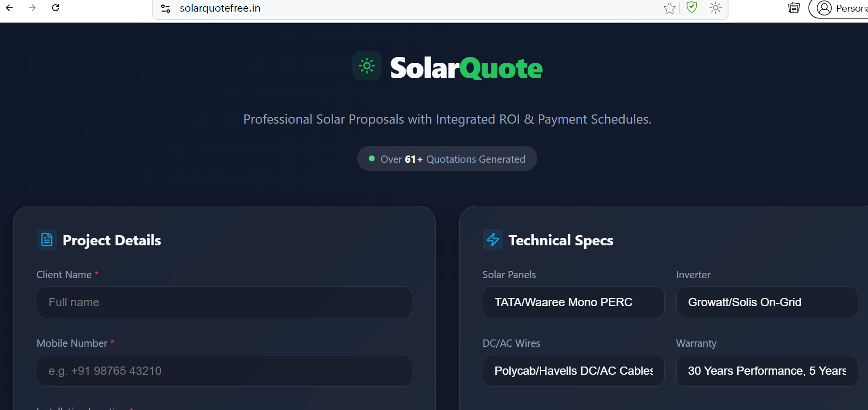Image resolution: width=868 pixels, height=410 pixels.
Task: Open the DC/AC Wires dropdown
Action: [x=573, y=371]
